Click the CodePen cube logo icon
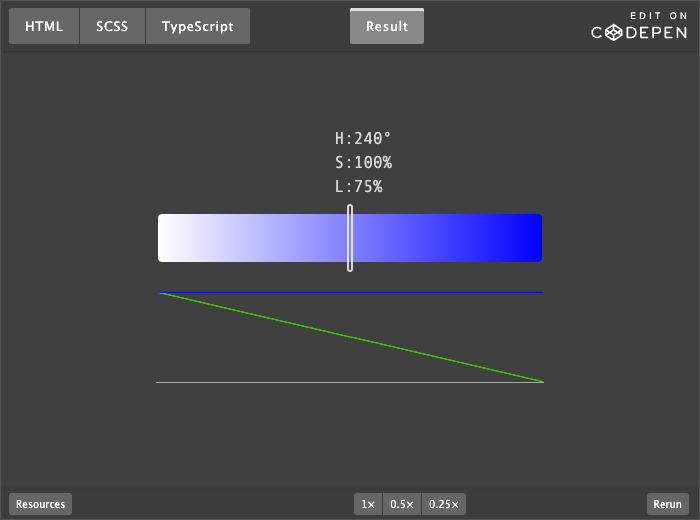The height and width of the screenshot is (520, 700). (x=612, y=33)
